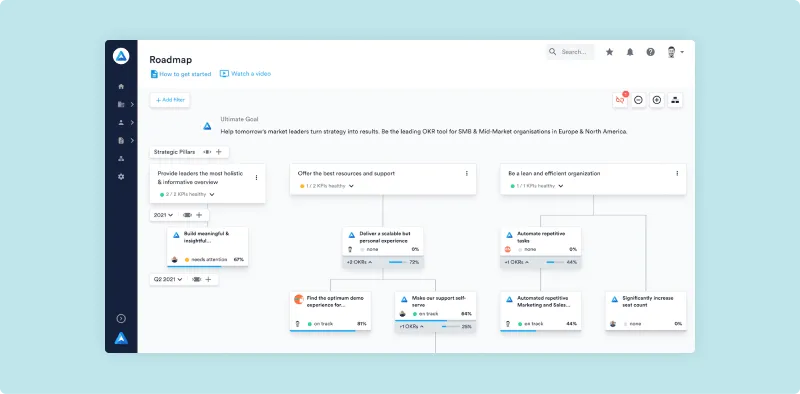This screenshot has width=800, height=394.
Task: Click the 72% progress bar
Action: pyautogui.click(x=397, y=262)
